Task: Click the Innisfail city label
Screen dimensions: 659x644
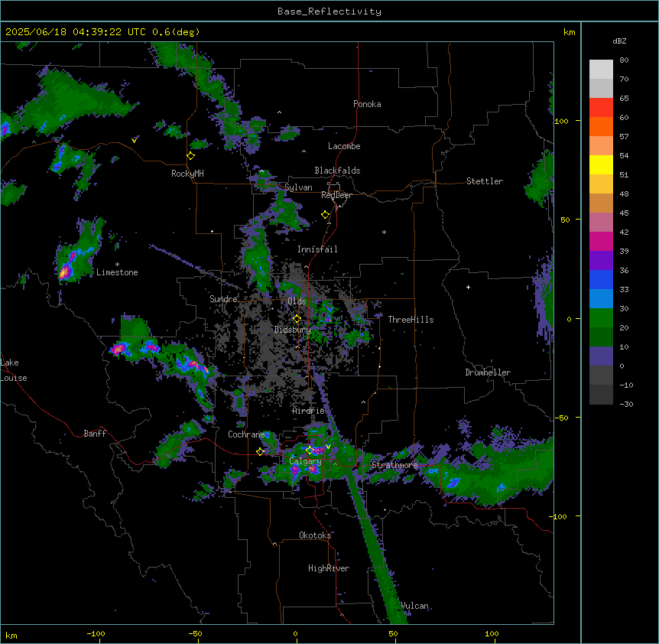Action: coord(317,249)
